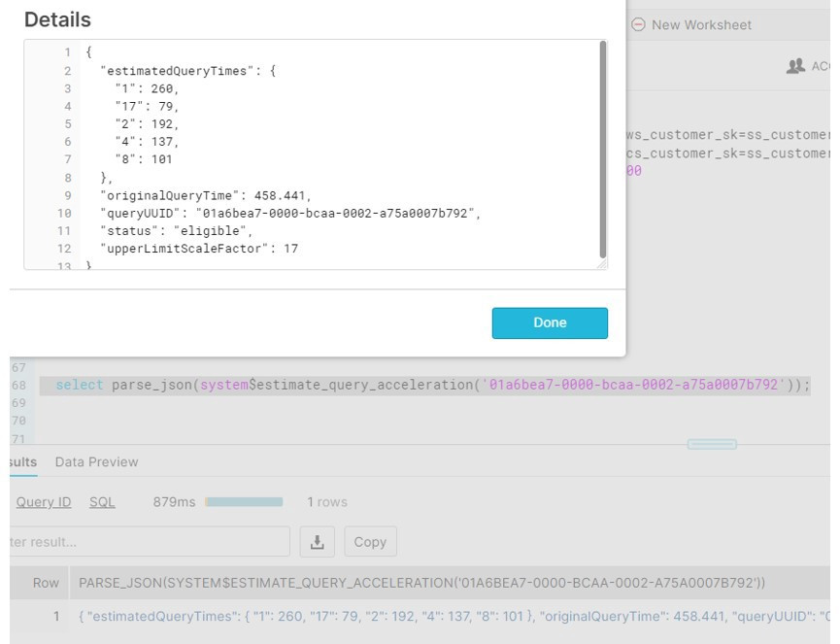Click the 879ms execution time
840x644 pixels.
174,502
